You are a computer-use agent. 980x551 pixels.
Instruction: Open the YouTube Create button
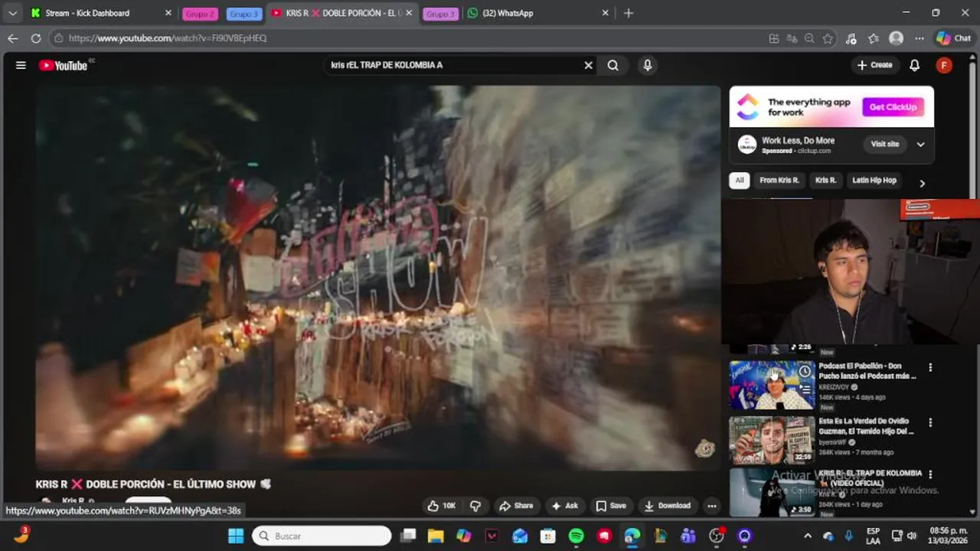point(874,65)
